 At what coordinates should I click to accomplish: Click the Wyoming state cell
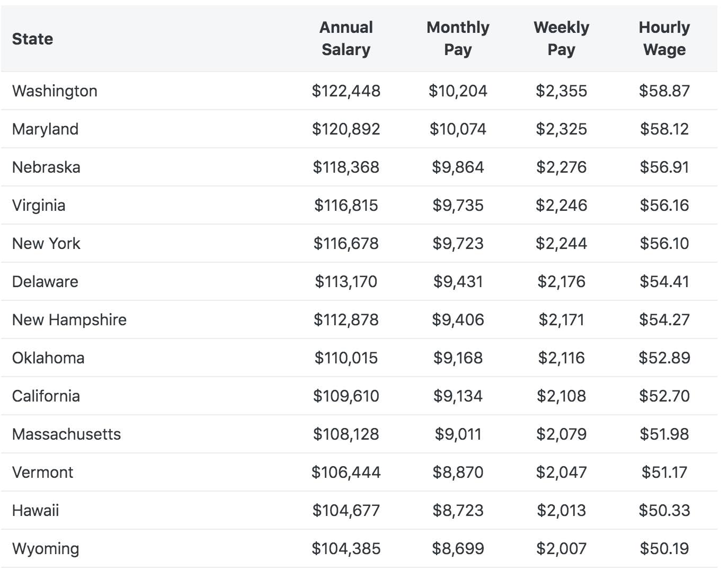click(x=46, y=548)
